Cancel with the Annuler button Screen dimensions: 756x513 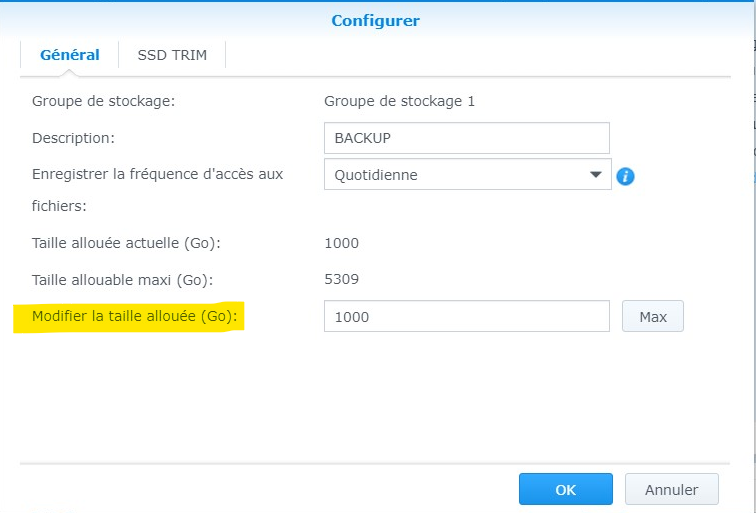(672, 489)
